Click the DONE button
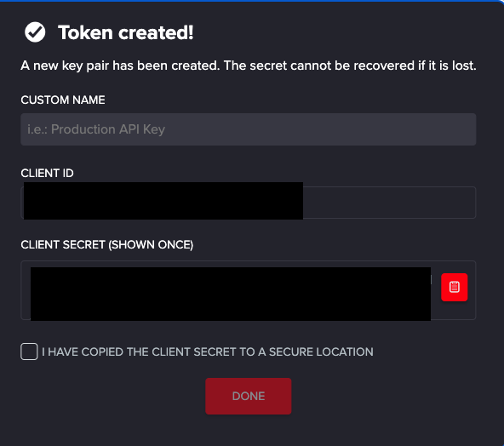Image resolution: width=504 pixels, height=446 pixels. (x=249, y=396)
